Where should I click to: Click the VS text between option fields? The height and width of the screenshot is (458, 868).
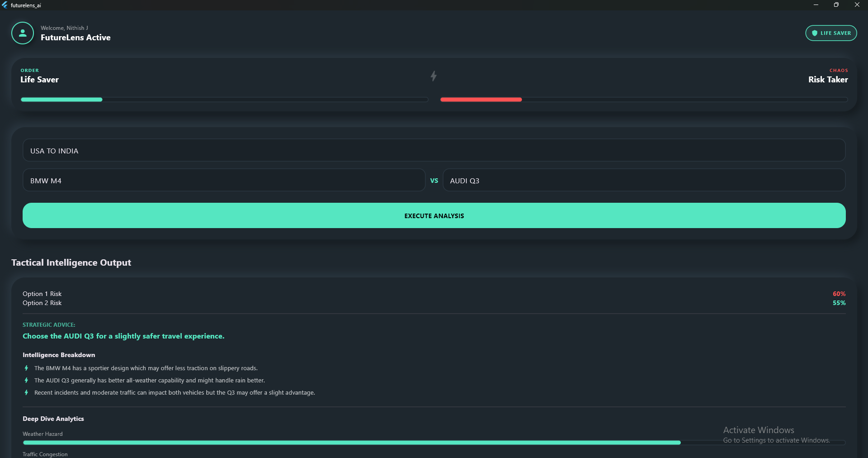(x=434, y=181)
